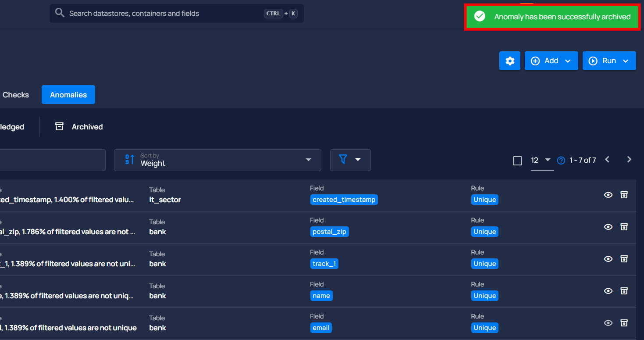Click the name field tag
The width and height of the screenshot is (644, 340).
(x=321, y=296)
